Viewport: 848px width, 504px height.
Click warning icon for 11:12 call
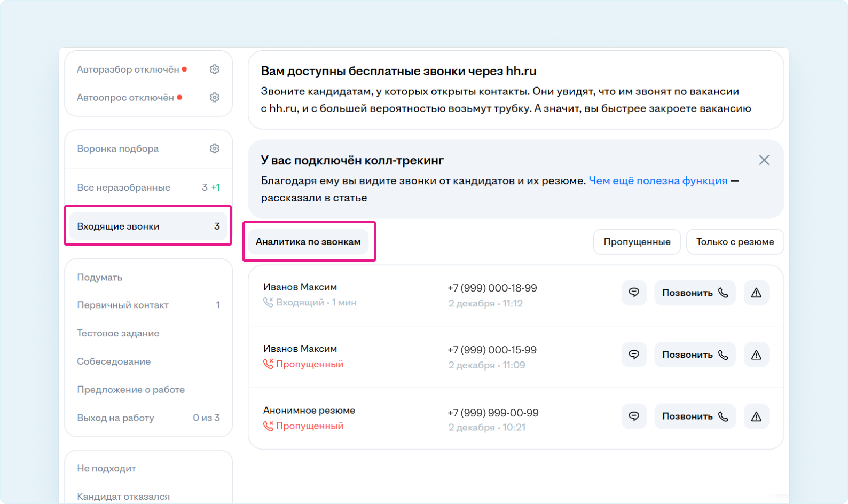(x=756, y=293)
